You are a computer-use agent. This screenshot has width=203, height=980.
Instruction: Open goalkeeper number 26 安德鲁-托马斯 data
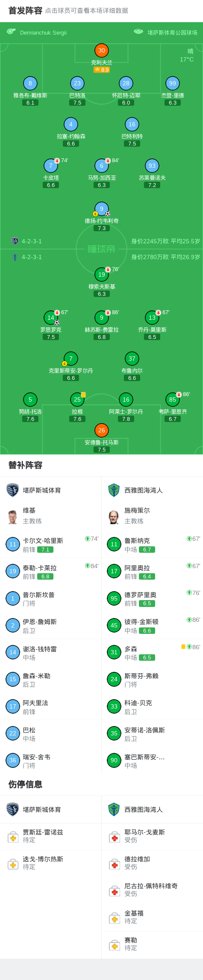102,430
